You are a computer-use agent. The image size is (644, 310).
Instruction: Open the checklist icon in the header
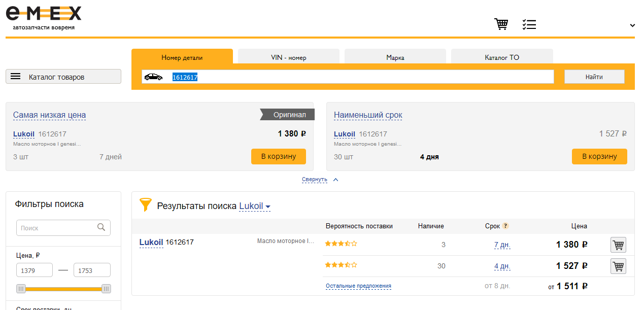coord(529,24)
